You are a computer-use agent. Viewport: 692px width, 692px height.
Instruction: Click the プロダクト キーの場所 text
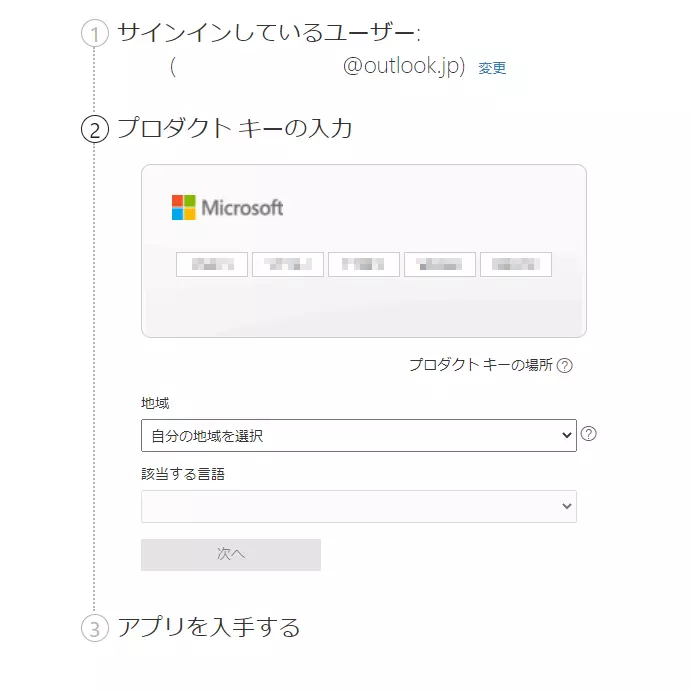click(x=481, y=365)
